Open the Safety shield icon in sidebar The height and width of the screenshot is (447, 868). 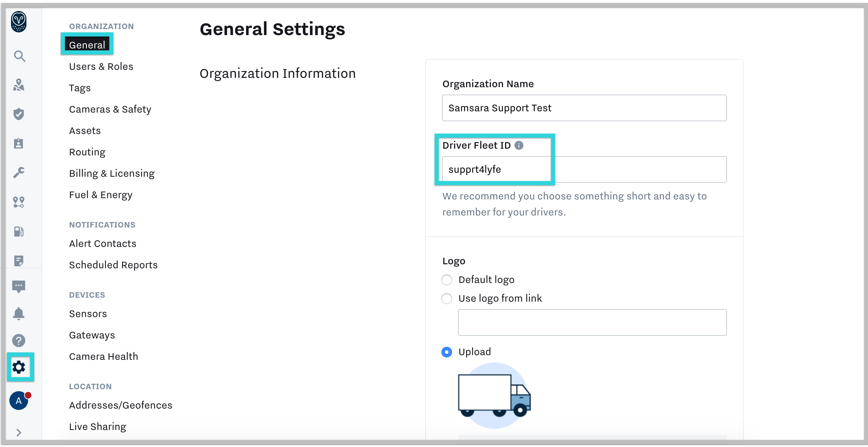coord(19,114)
